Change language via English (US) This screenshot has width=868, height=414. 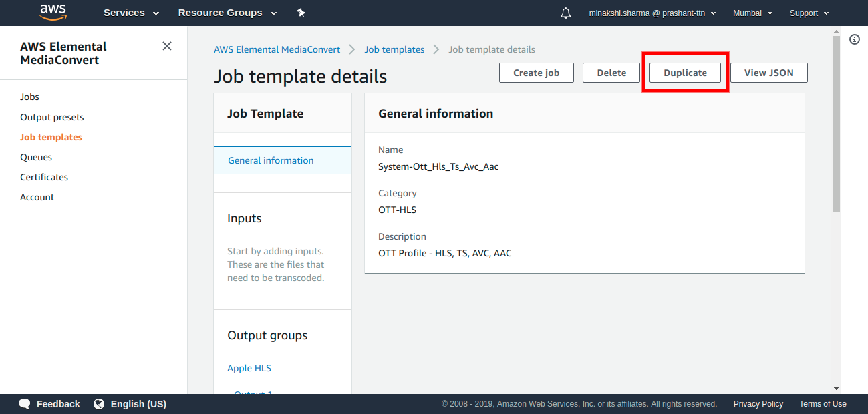click(x=138, y=404)
